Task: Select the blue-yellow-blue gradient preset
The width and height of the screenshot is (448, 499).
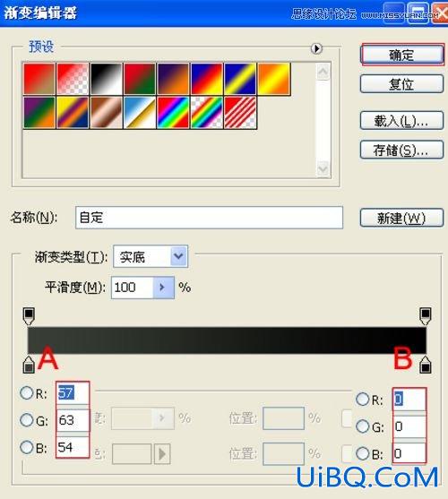Action: (x=240, y=79)
